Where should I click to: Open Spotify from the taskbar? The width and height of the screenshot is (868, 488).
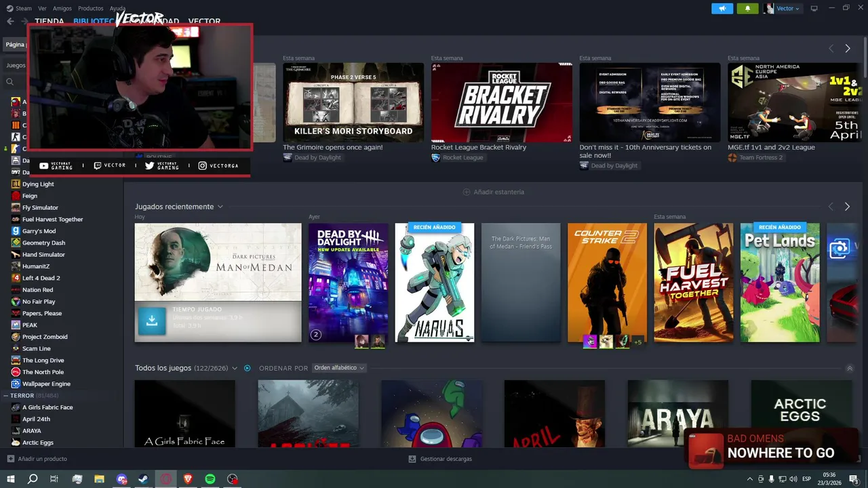coord(210,479)
